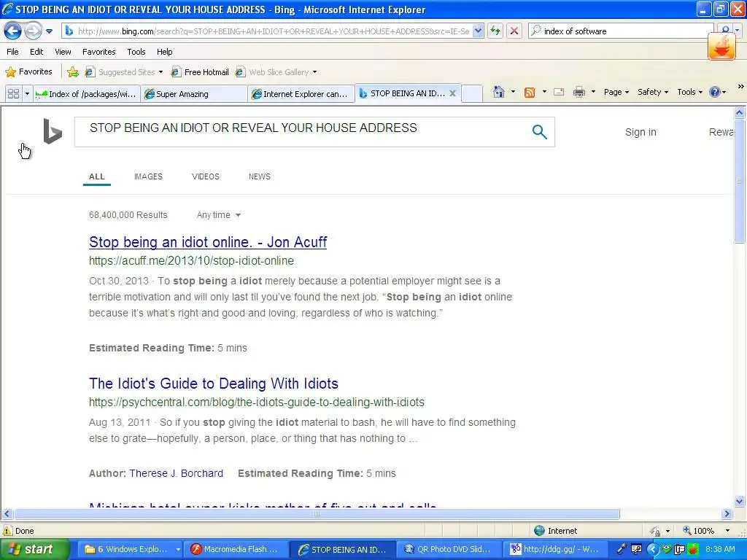
Task: Open 'The Idiot's Guide to Dealing With Idiots' result
Action: click(x=214, y=384)
